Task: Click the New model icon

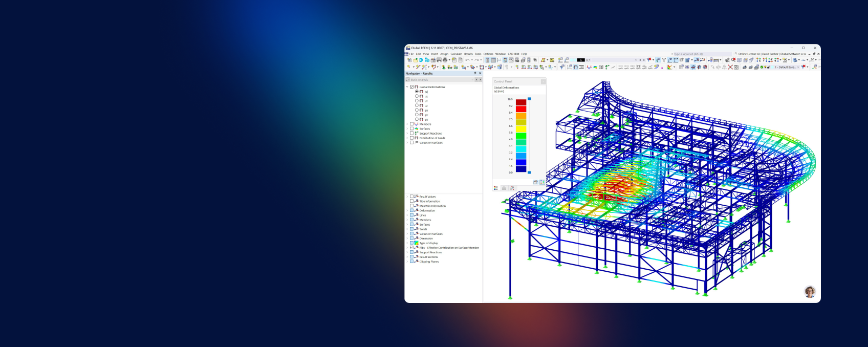Action: point(409,60)
